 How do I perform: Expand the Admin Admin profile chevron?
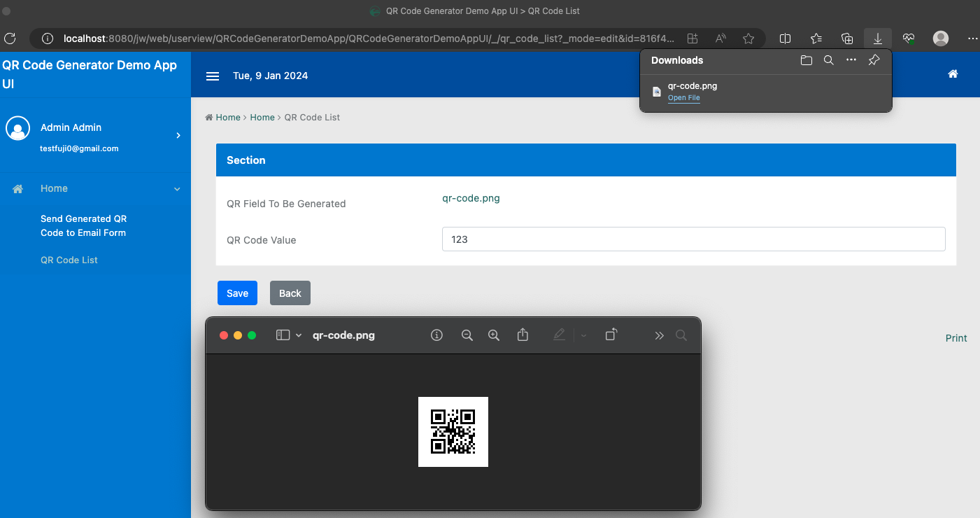(x=178, y=135)
